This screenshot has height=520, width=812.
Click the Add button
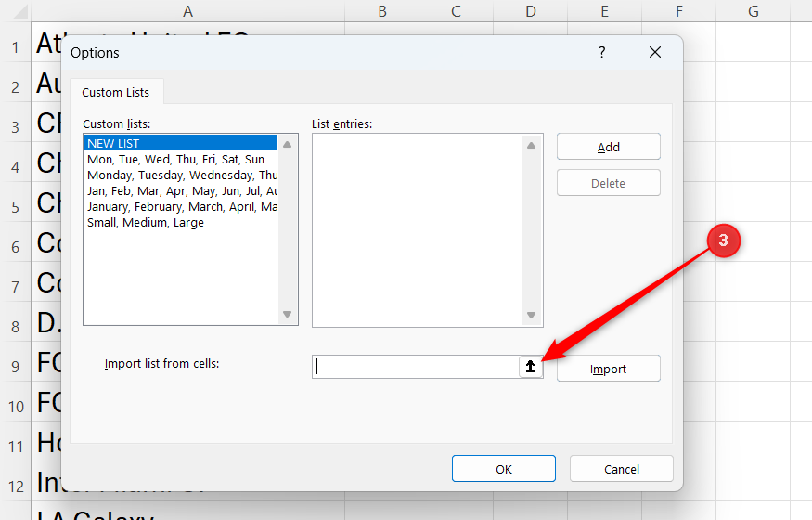609,147
